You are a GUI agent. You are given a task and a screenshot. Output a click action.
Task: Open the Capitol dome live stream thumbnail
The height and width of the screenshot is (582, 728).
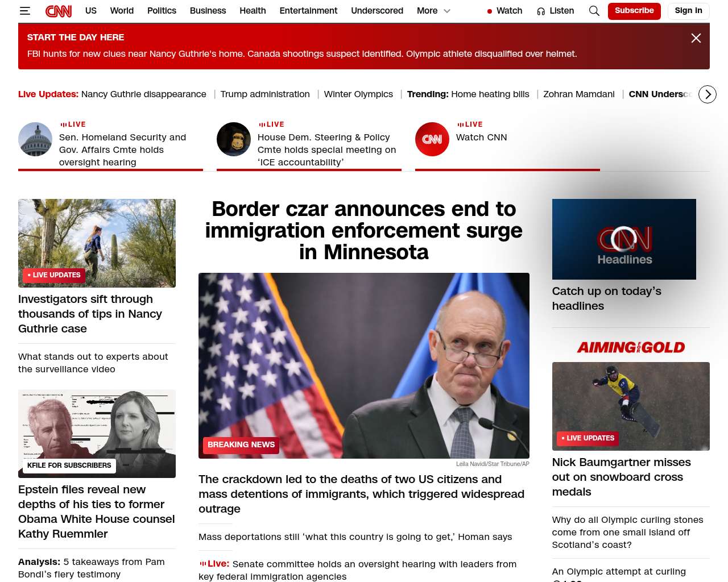point(35,139)
